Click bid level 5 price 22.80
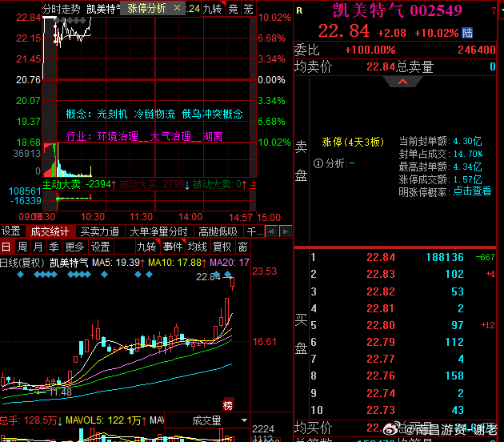 click(x=381, y=325)
